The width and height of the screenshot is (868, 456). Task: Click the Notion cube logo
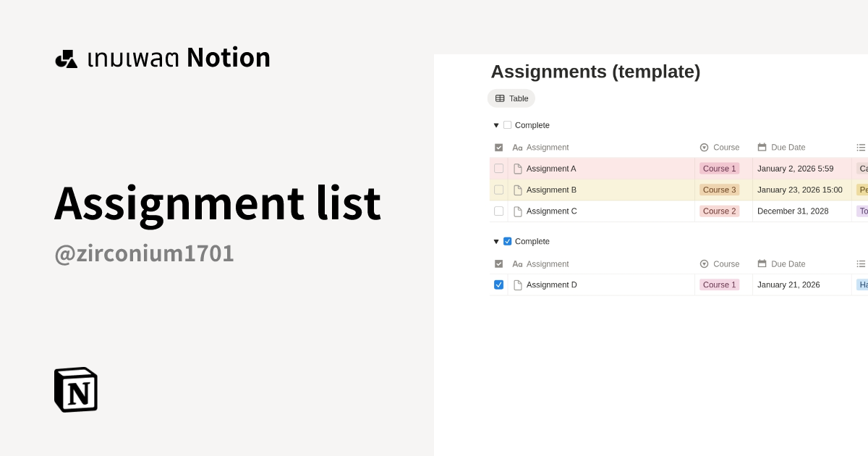(x=76, y=389)
